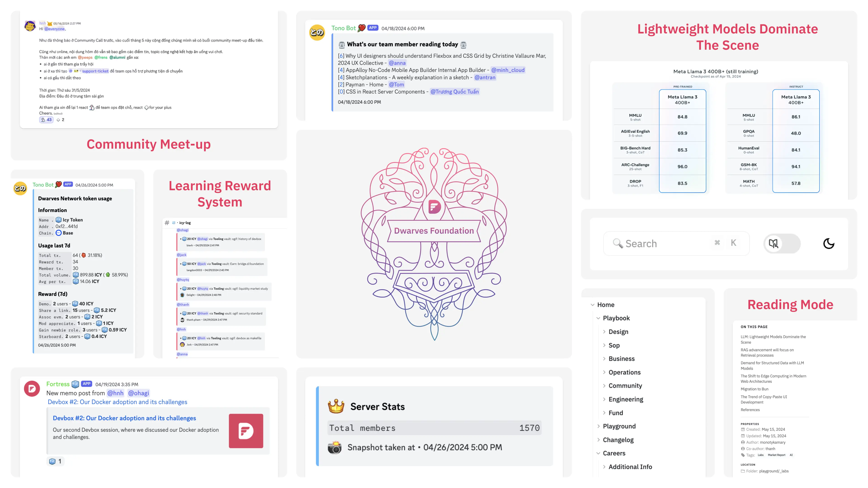Click the @Tom mention
The height and width of the screenshot is (488, 868).
click(x=396, y=84)
